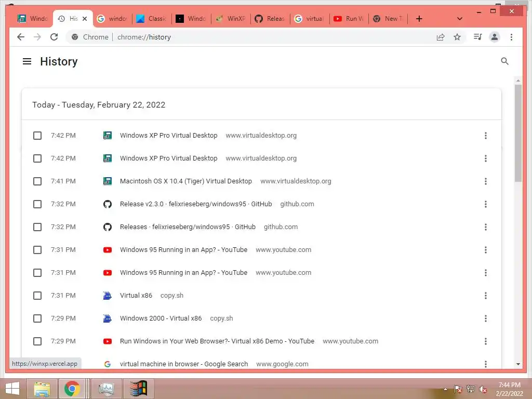Click the Chrome site info chip

(90, 37)
